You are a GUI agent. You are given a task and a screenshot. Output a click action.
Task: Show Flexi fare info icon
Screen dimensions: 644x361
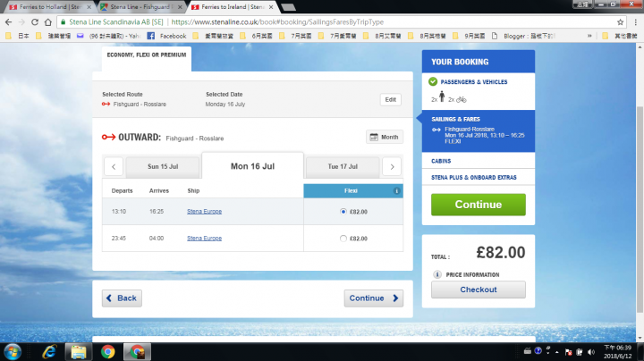(396, 190)
